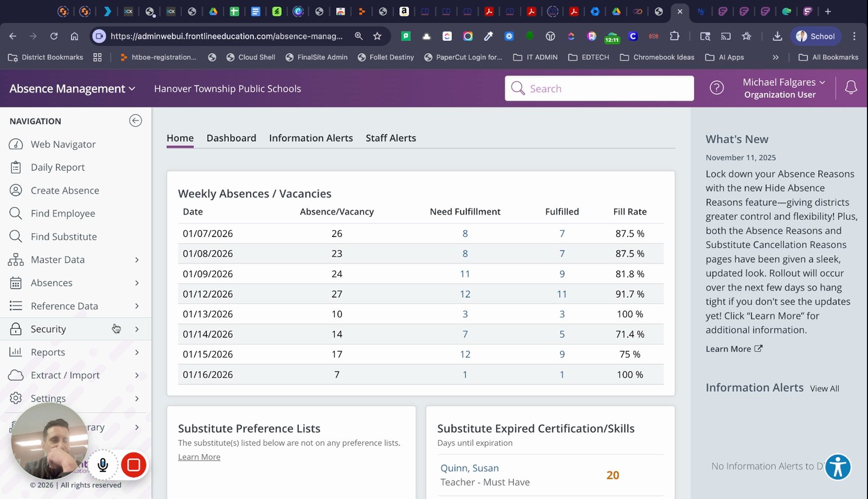
Task: Open Learn More about preference lists
Action: [x=199, y=457]
